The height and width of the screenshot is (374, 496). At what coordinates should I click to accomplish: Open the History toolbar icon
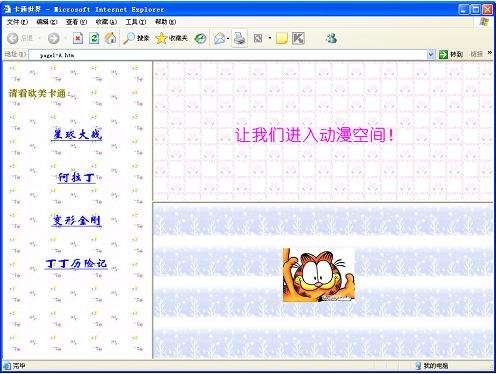tap(200, 39)
